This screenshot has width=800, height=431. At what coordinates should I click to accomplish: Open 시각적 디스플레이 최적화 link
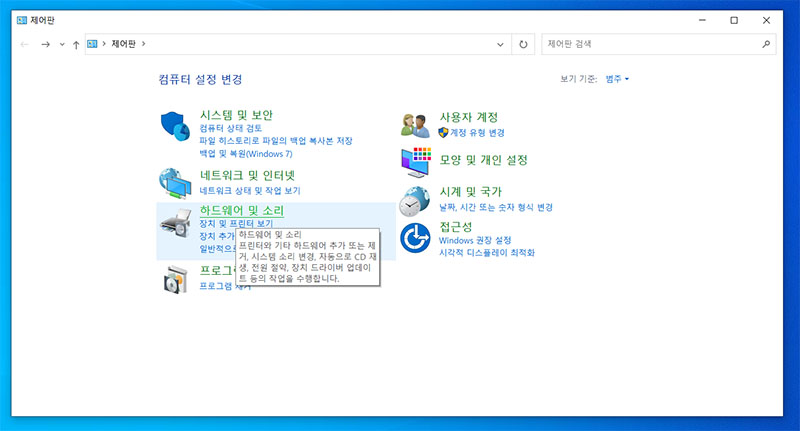click(487, 252)
